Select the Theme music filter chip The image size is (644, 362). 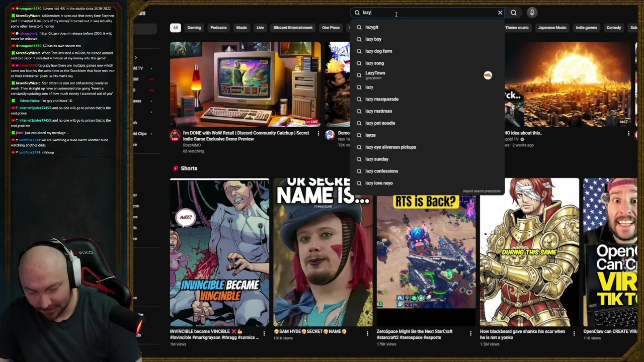click(x=517, y=28)
